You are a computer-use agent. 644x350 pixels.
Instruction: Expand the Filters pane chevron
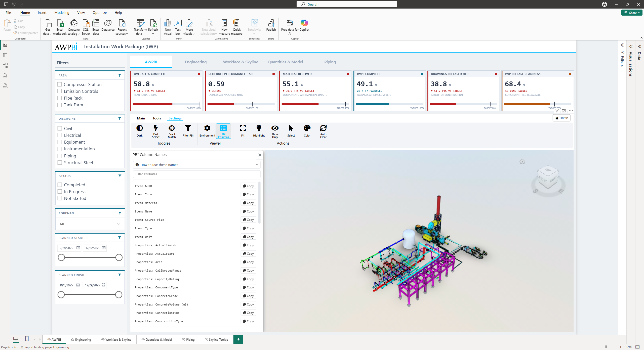[x=622, y=45]
